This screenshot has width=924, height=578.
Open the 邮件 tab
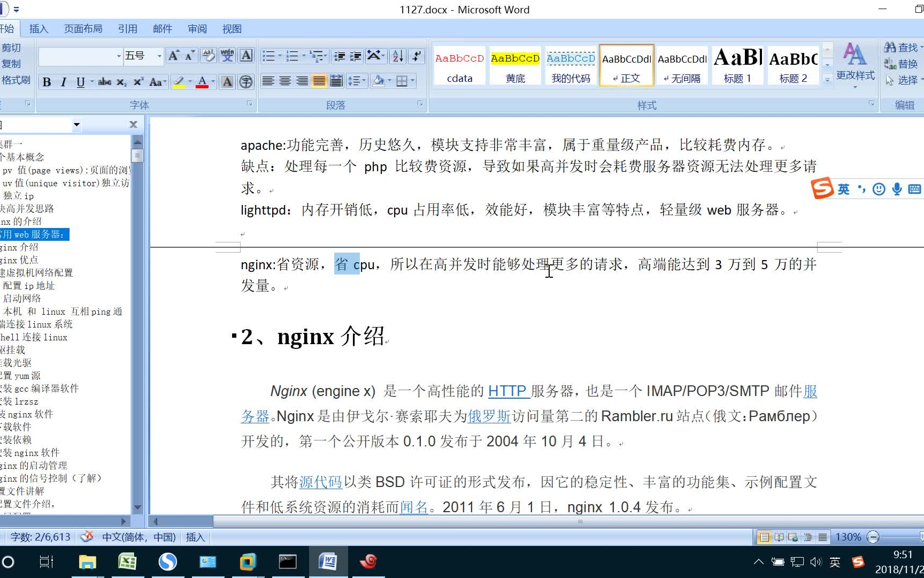tap(162, 29)
